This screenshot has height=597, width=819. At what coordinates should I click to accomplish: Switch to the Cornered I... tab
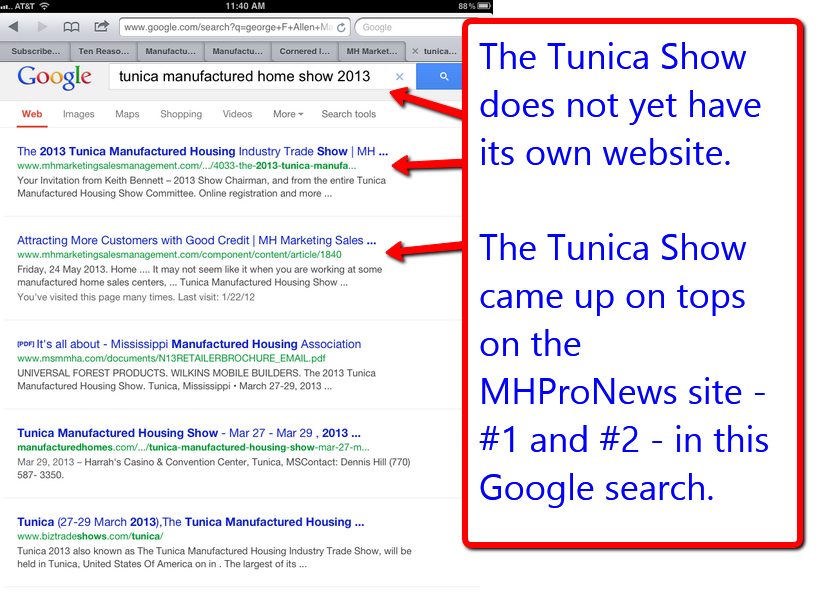(304, 51)
